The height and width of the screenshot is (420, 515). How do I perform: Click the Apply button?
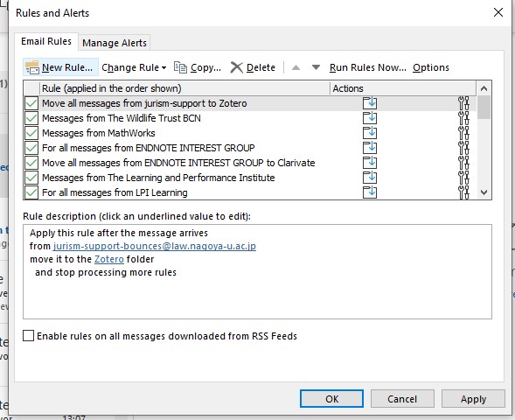point(473,399)
